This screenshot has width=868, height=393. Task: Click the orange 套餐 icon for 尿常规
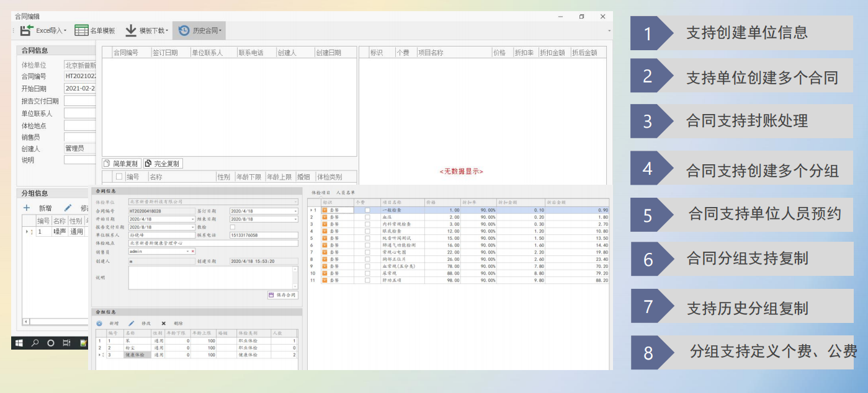(324, 273)
